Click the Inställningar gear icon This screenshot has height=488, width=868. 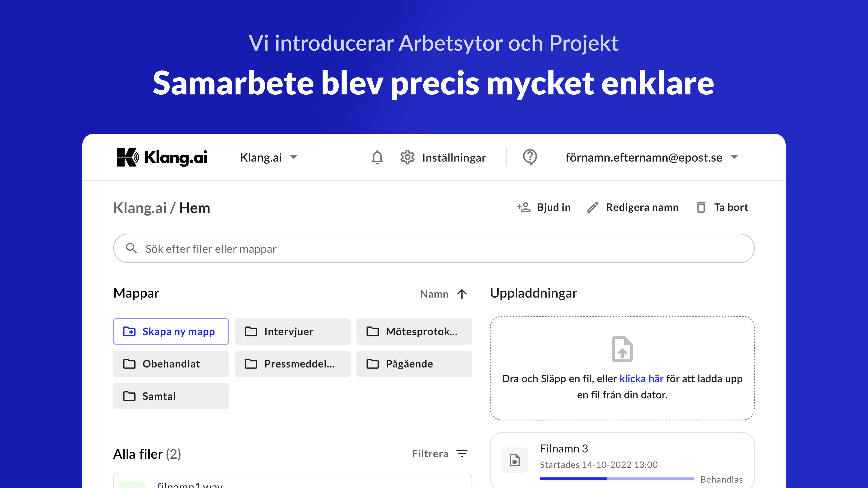pos(407,157)
